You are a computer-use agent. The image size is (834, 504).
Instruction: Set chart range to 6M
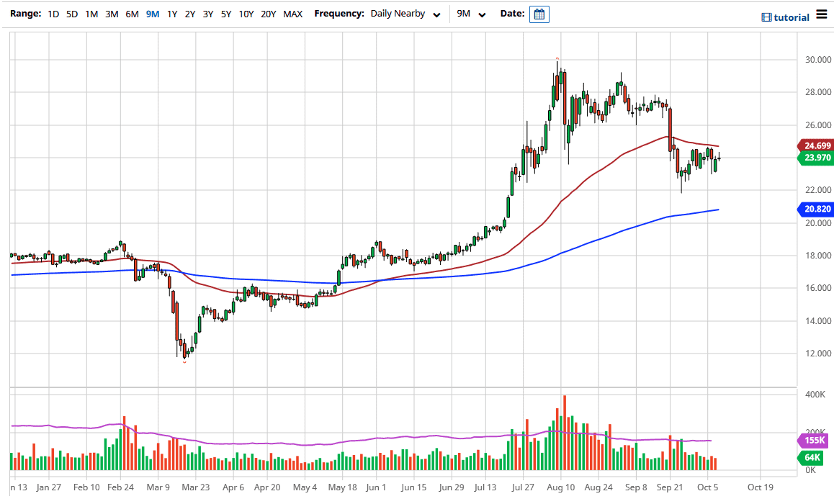pos(132,14)
